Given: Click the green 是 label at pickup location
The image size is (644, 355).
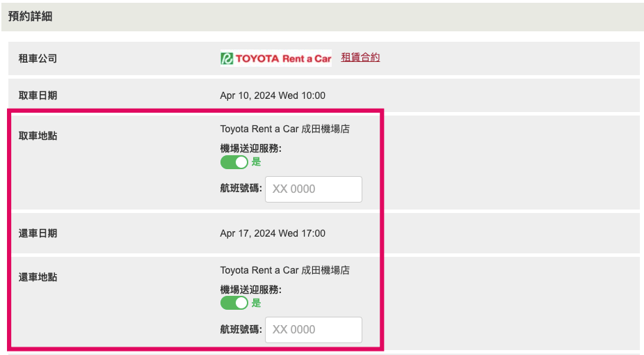Looking at the screenshot, I should pyautogui.click(x=257, y=162).
